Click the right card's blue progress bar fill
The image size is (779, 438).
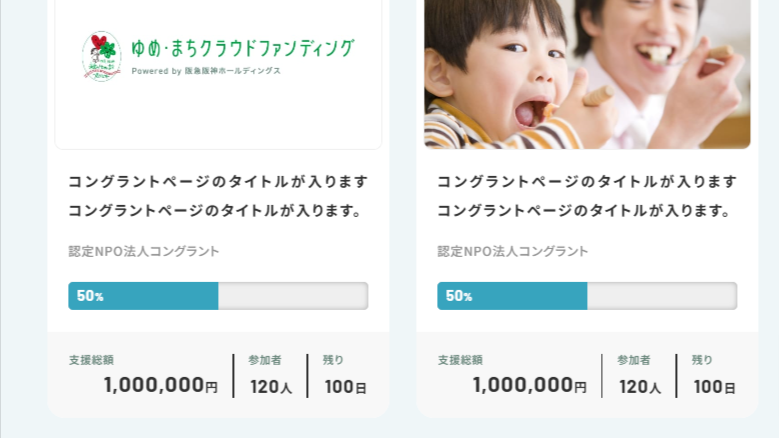click(x=512, y=296)
